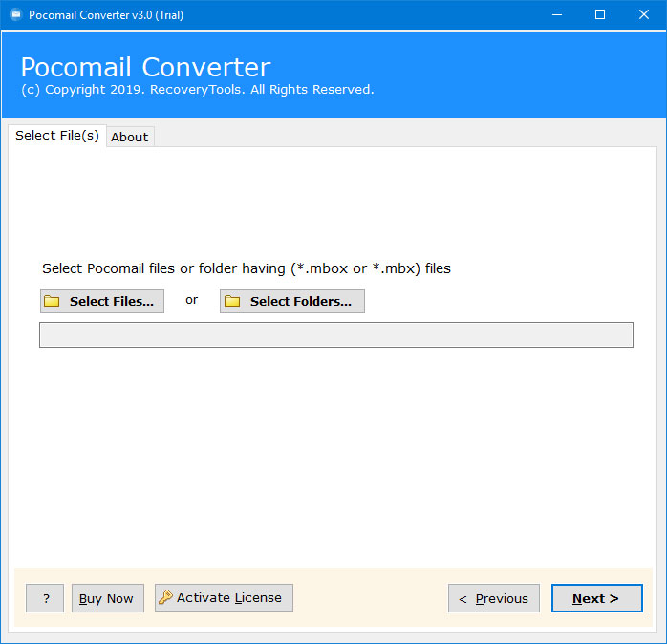Go back with the Previous button
This screenshot has height=644, width=667.
pos(494,598)
